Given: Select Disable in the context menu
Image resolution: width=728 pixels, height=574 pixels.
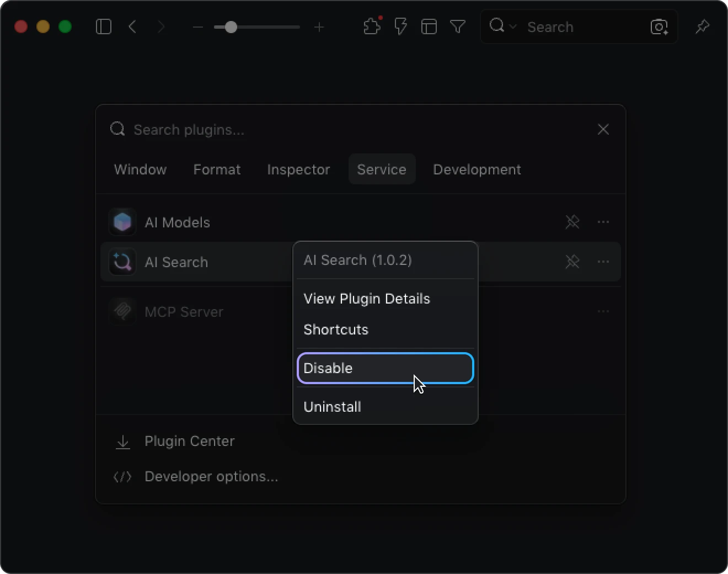Looking at the screenshot, I should coord(385,368).
